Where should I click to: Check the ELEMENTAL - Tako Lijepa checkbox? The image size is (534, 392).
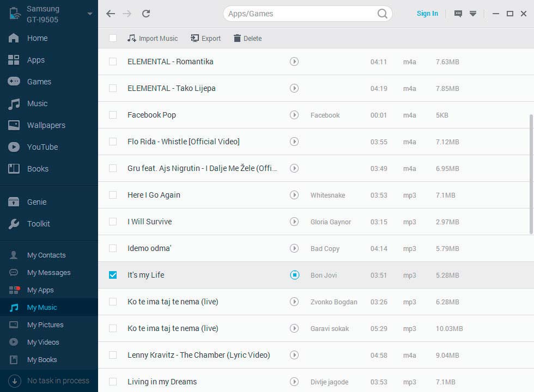point(113,88)
